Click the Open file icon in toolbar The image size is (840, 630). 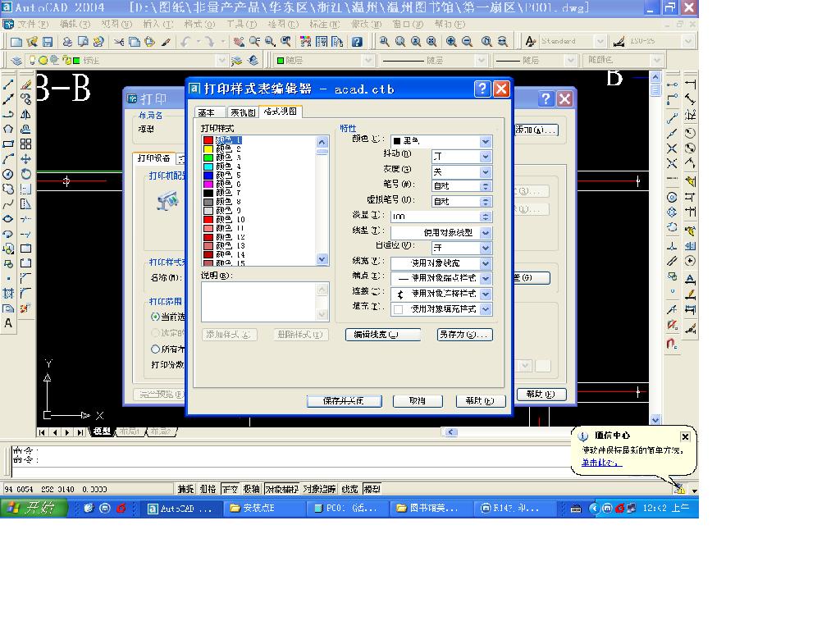point(32,42)
